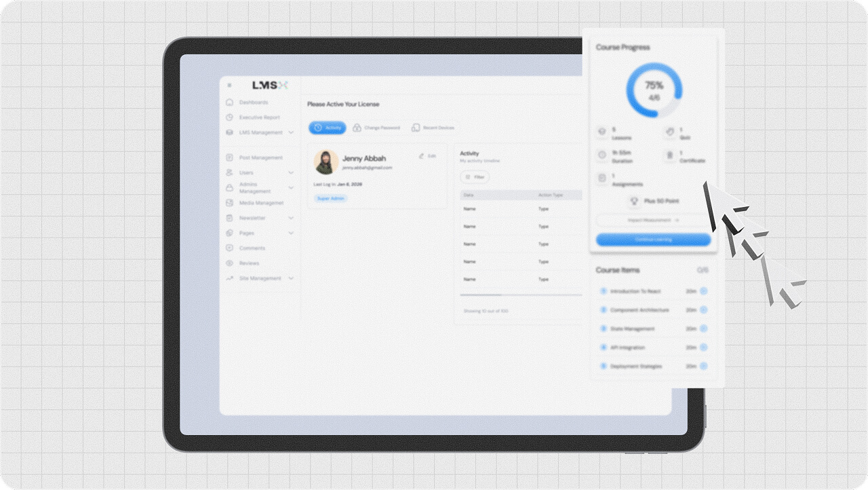This screenshot has height=490, width=868.
Task: Expand the Site Management chevron
Action: point(291,278)
